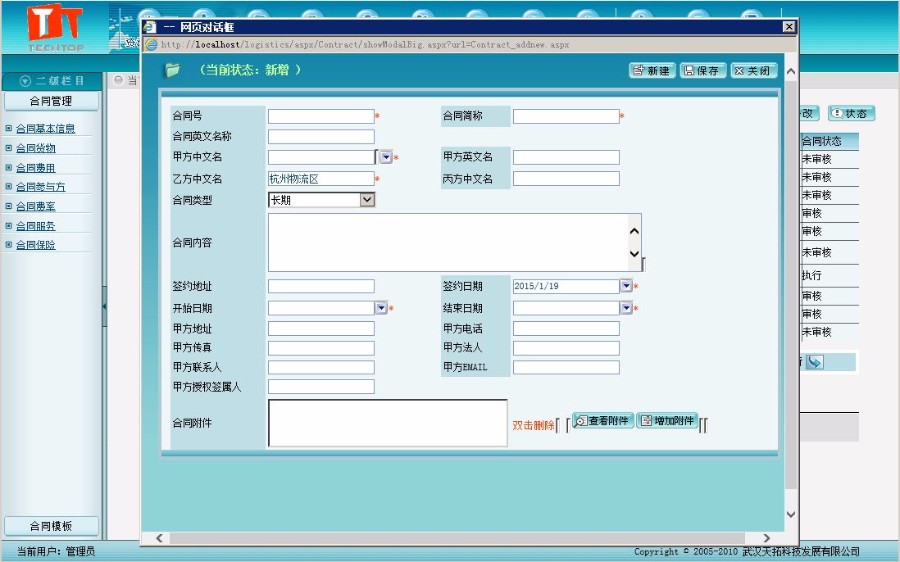Open the 签约日期 date dropdown

[626, 285]
